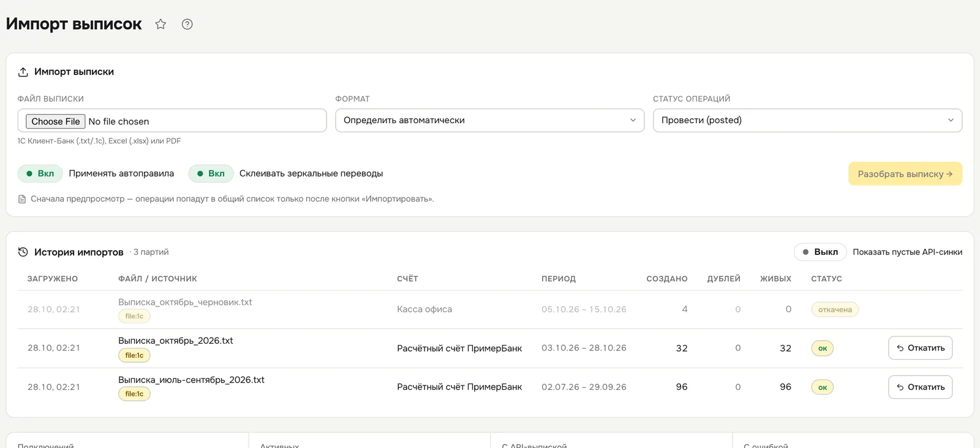Screen dimensions: 980x448
Task: Roll back Выписка_октябрь_2026.txt import
Action: coord(920,348)
